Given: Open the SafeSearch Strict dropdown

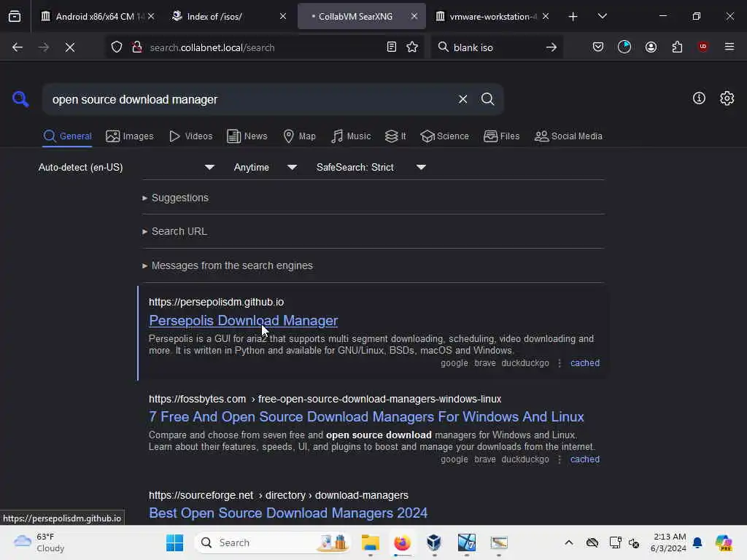Looking at the screenshot, I should pos(371,167).
